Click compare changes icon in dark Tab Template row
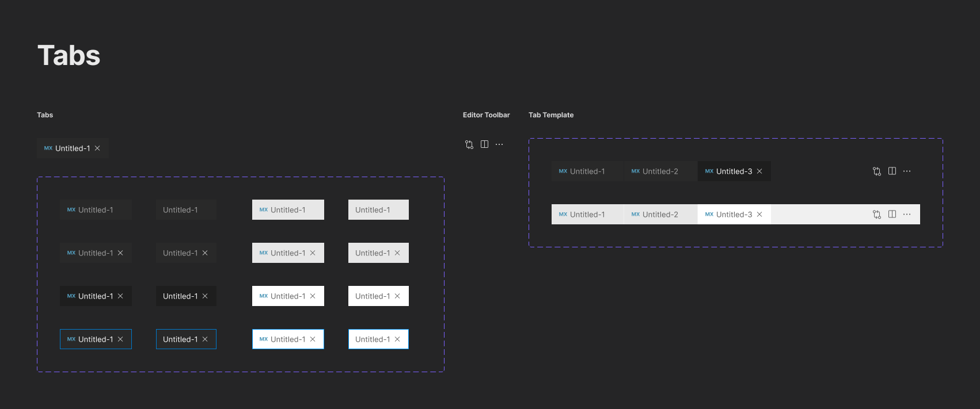This screenshot has width=980, height=409. 877,171
